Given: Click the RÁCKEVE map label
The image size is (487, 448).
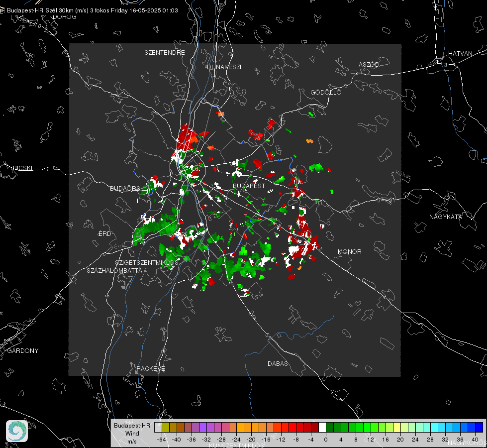Looking at the screenshot, I should point(151,368).
